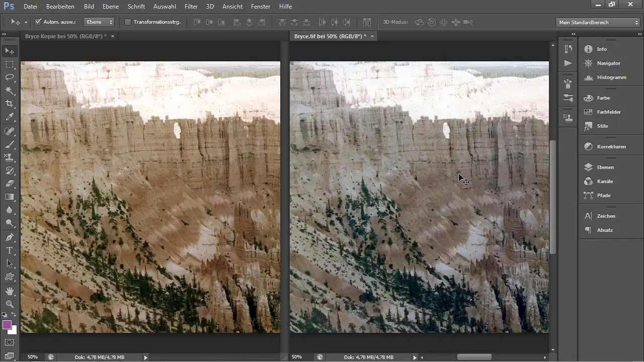Click the purple foreground color swatch
This screenshot has width=644, height=362.
pyautogui.click(x=7, y=325)
